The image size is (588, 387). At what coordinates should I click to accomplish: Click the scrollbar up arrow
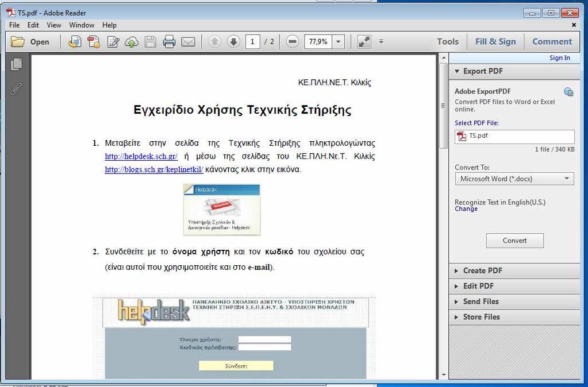[x=444, y=58]
